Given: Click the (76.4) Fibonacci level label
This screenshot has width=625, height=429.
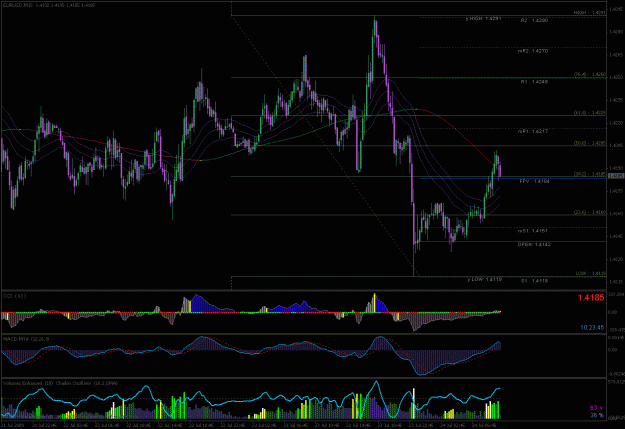Looking at the screenshot, I should pyautogui.click(x=590, y=74).
